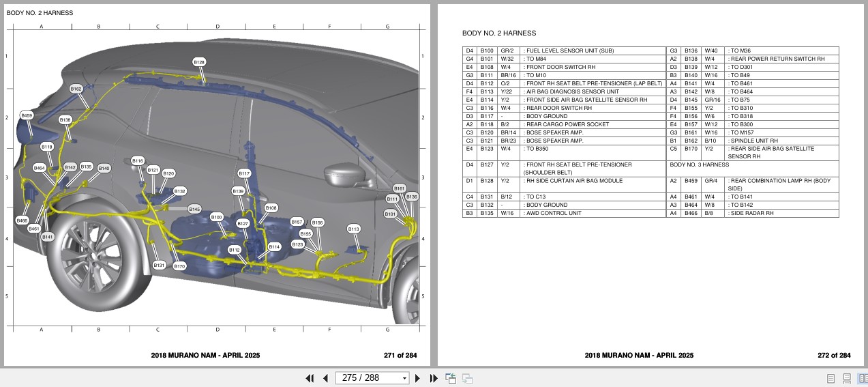Click connector label B141 on diagram
This screenshot has height=387, width=868.
point(47,237)
